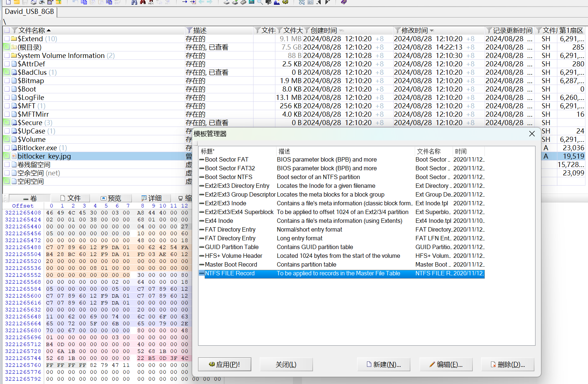Click the image icon beside bitlocker_key.jpg

point(14,156)
